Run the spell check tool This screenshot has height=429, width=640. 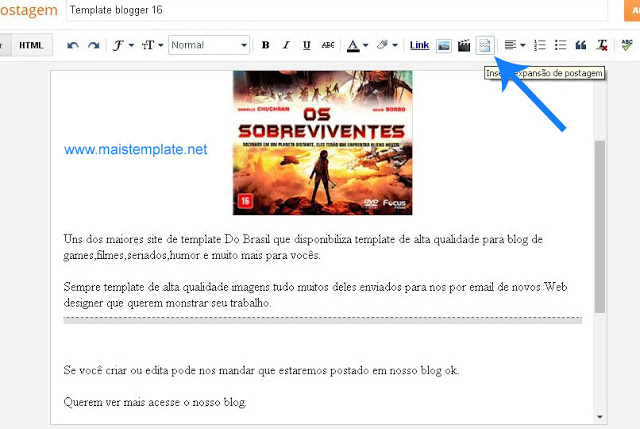(x=627, y=45)
